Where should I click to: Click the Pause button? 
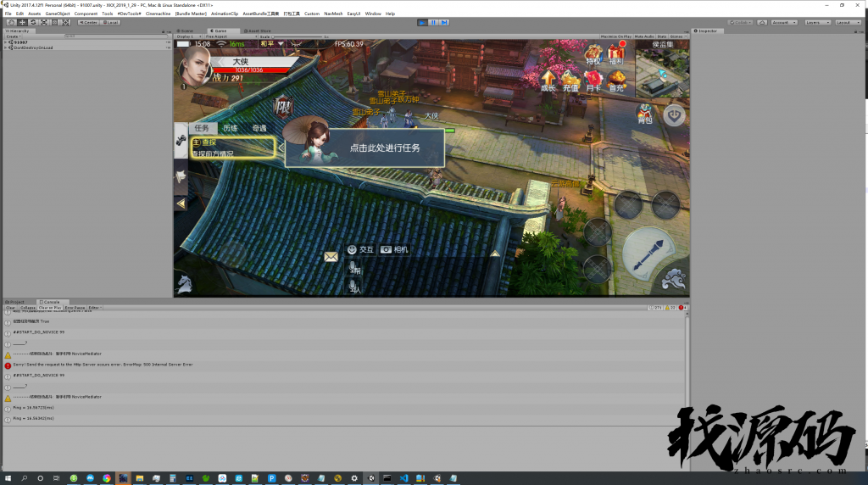pyautogui.click(x=433, y=23)
